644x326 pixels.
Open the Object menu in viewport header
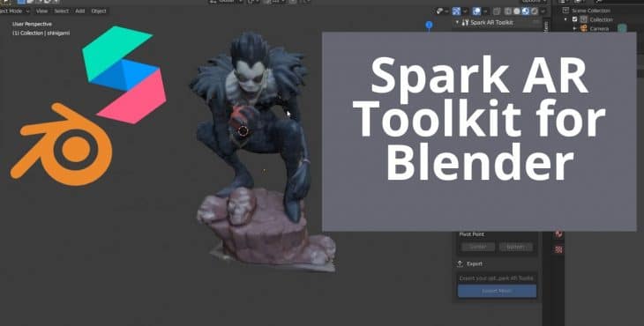click(99, 11)
